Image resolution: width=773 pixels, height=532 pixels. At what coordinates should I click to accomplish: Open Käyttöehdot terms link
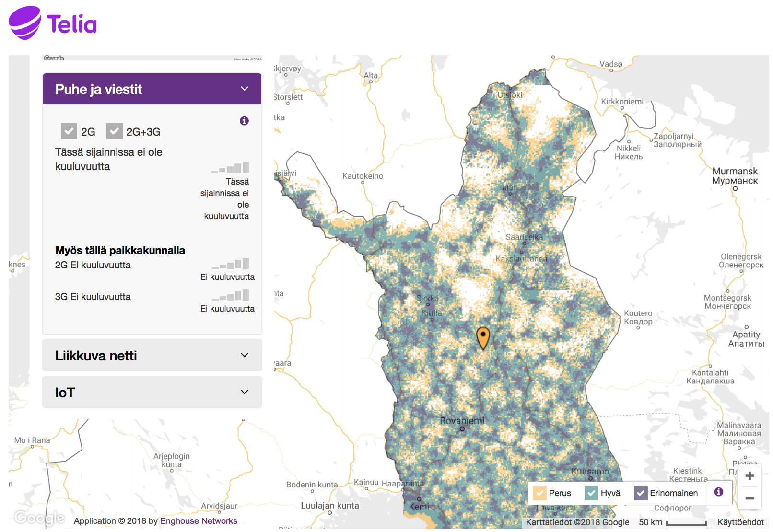(x=740, y=522)
